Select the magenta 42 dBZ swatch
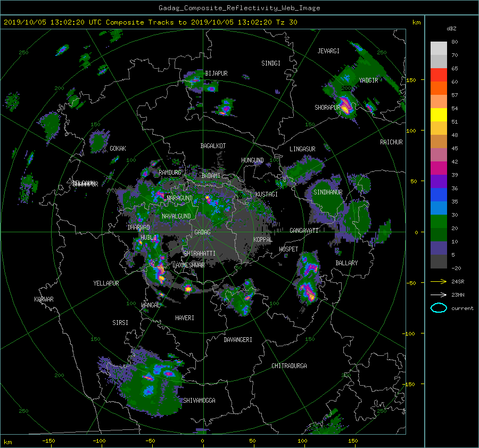The width and height of the screenshot is (479, 448). click(x=439, y=168)
